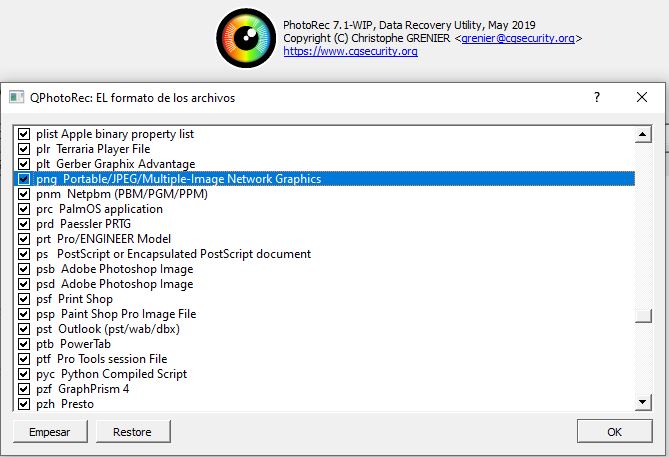The height and width of the screenshot is (457, 669).
Task: Uncheck the plist Apple binary property list checkbox
Action: (24, 134)
